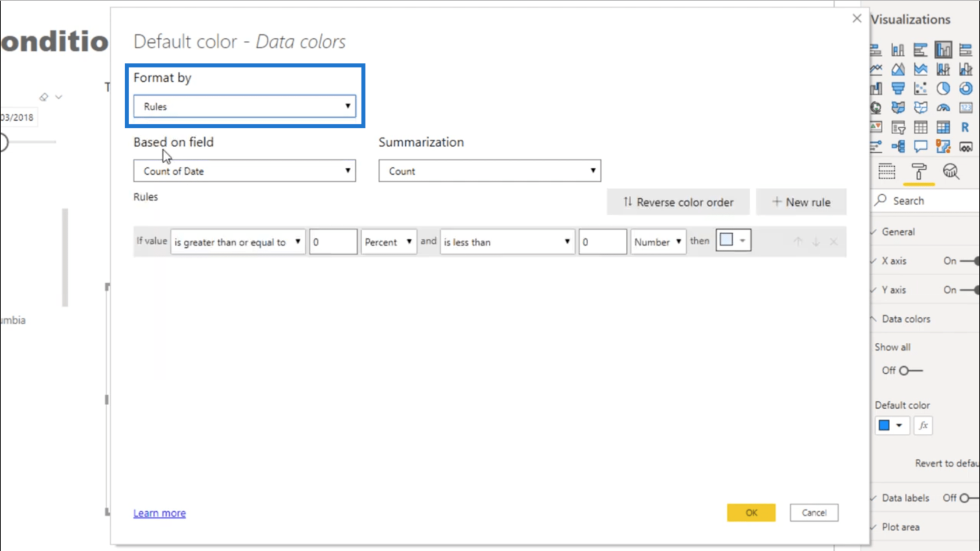The width and height of the screenshot is (980, 551).
Task: Choose the scatter chart visualization icon
Action: (921, 89)
